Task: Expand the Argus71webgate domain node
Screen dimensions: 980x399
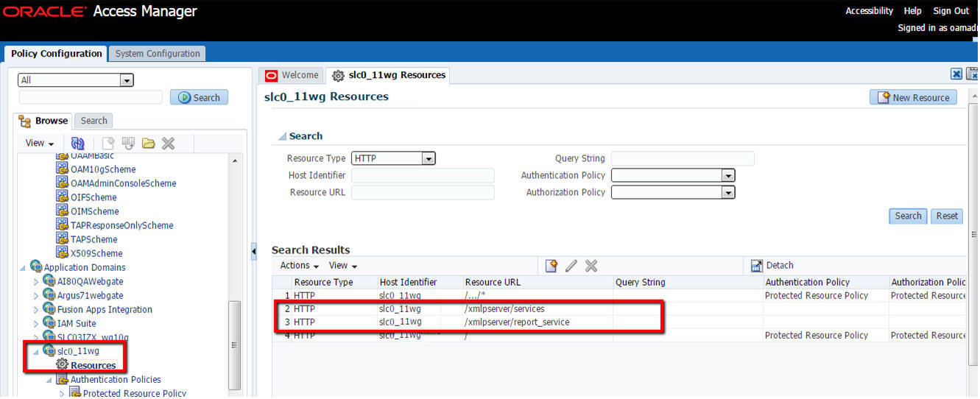Action: 36,296
